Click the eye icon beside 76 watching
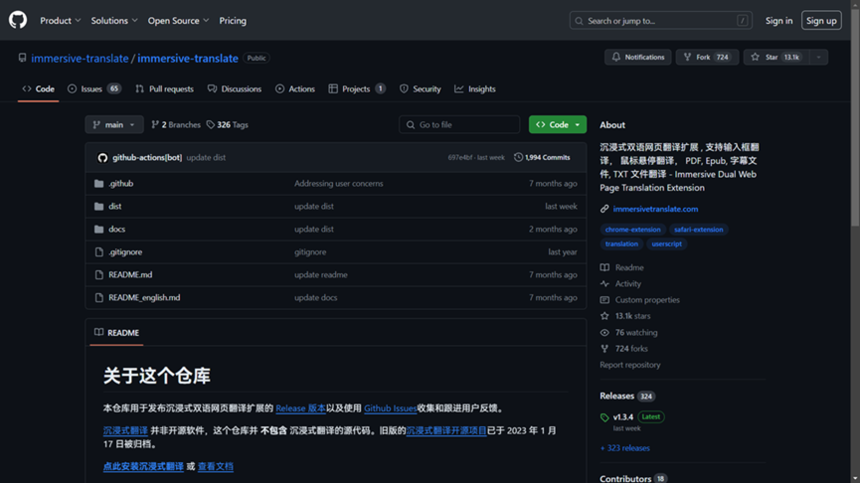 pos(604,333)
